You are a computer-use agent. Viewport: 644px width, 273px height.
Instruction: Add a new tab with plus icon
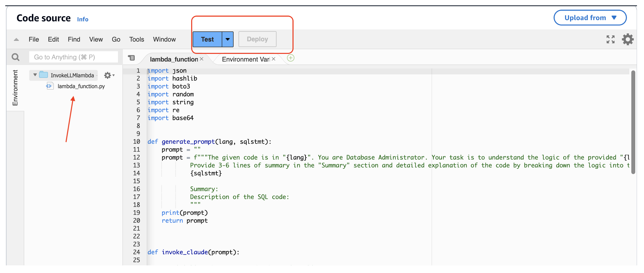[x=291, y=58]
